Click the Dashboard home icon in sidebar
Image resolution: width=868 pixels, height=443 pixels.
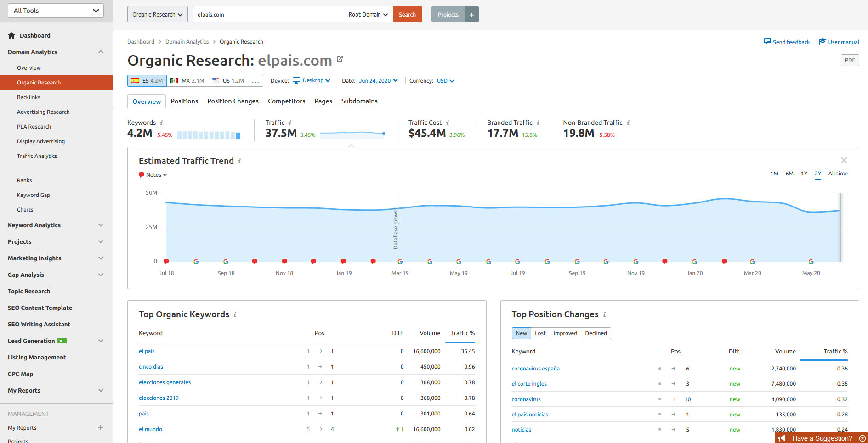click(x=11, y=35)
